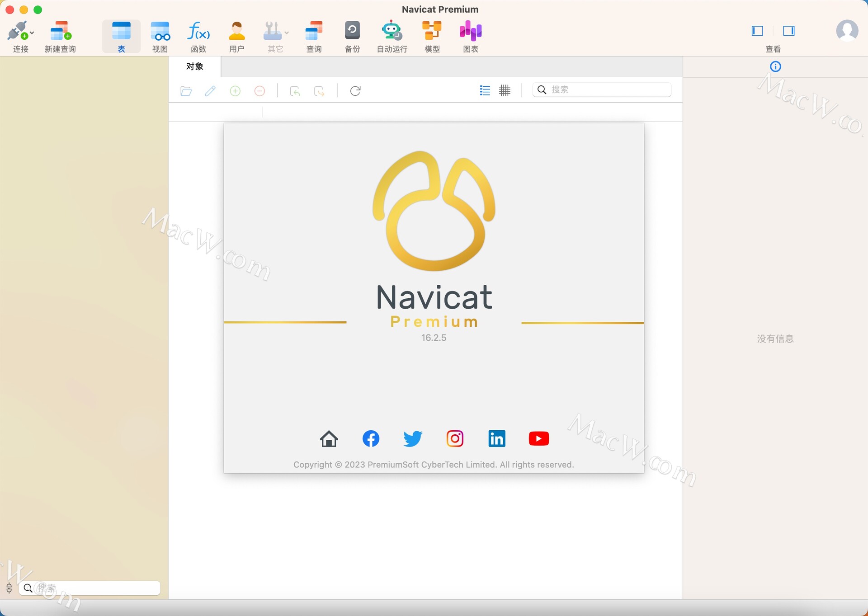Select the View (视图) objects icon

click(160, 36)
